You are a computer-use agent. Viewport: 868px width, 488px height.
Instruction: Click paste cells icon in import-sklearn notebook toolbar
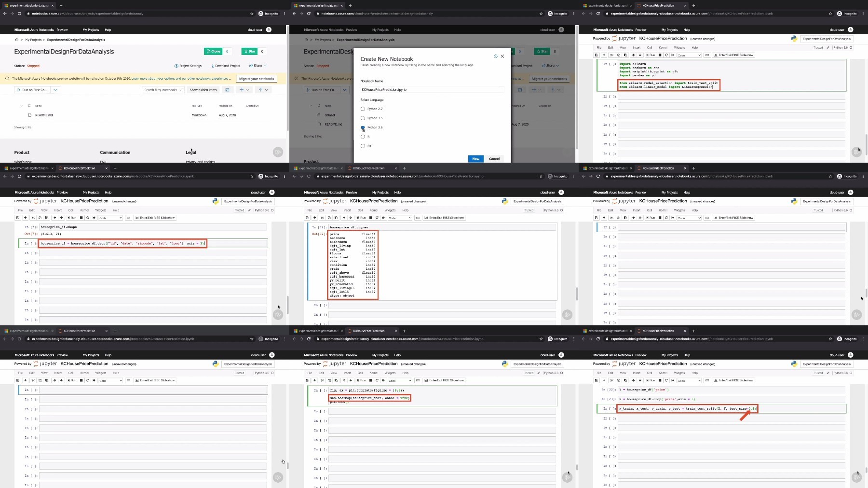point(625,55)
